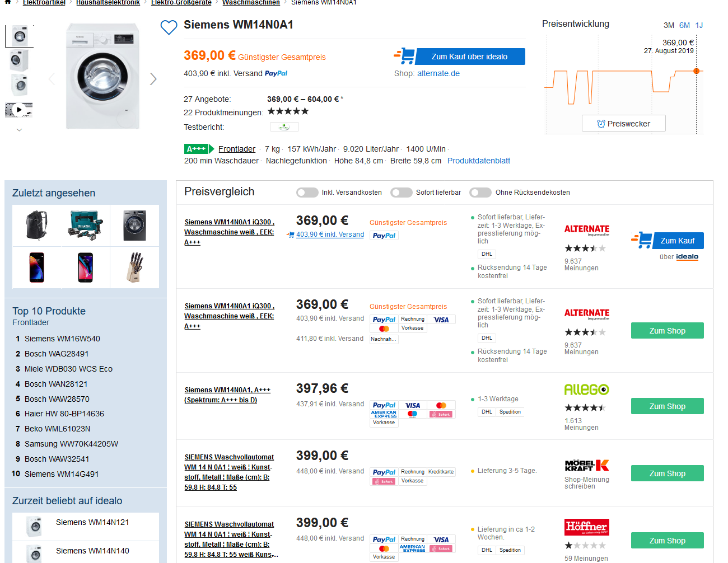Open the backpack in recently viewed
The height and width of the screenshot is (563, 728).
click(37, 226)
